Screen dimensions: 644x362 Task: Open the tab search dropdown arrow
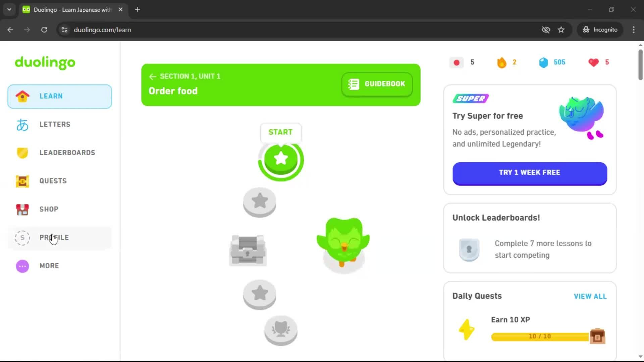tap(9, 9)
